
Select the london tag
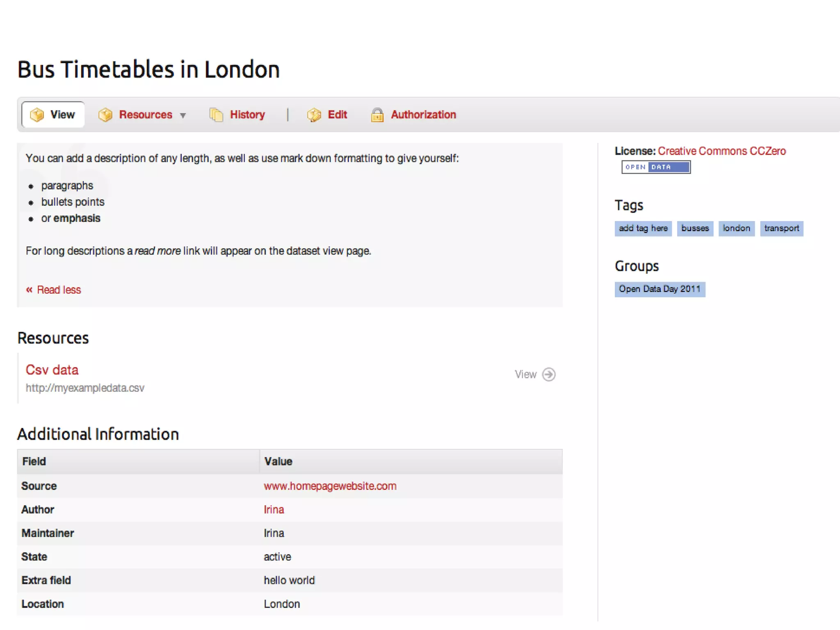pyautogui.click(x=736, y=228)
